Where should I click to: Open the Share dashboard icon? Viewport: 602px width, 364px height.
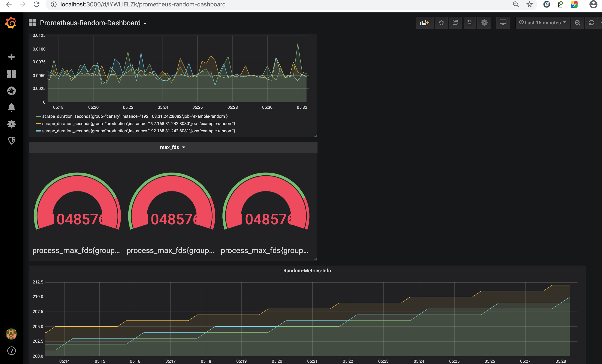pos(455,23)
